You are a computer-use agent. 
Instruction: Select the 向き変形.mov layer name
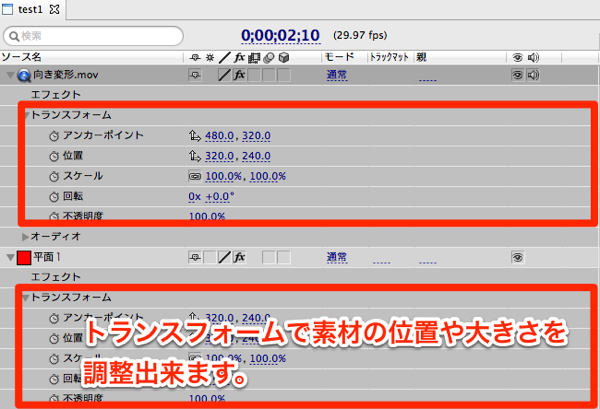pyautogui.click(x=66, y=75)
